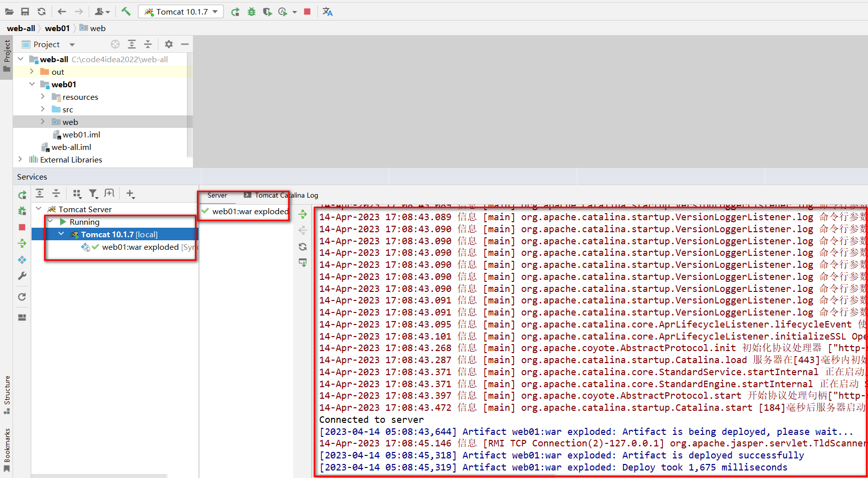Click the filter icon in Services toolbar
The image size is (868, 478).
tap(93, 194)
